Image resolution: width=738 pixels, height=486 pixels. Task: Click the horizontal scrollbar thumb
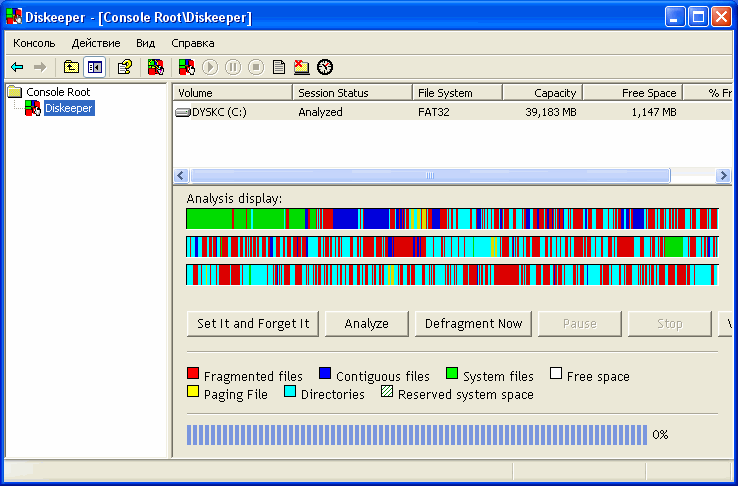click(430, 175)
